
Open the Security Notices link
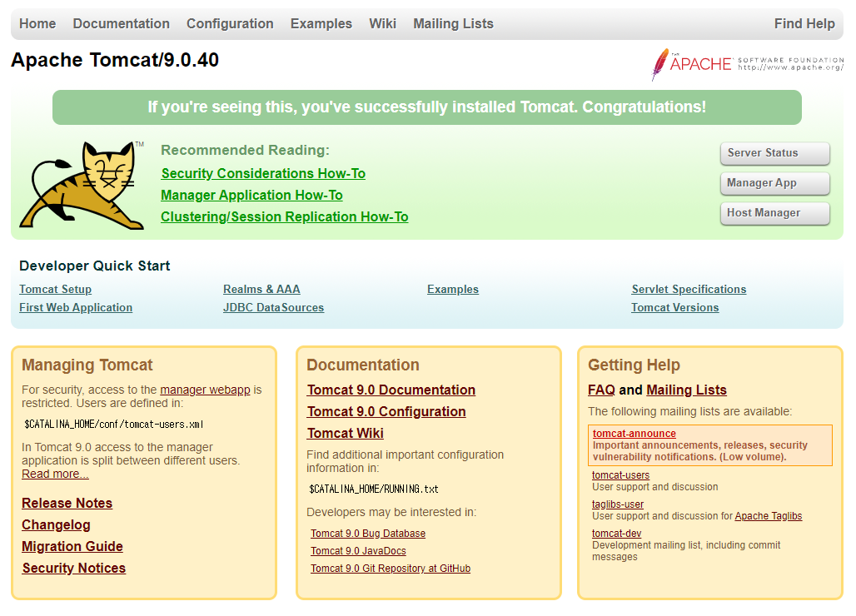(x=74, y=569)
